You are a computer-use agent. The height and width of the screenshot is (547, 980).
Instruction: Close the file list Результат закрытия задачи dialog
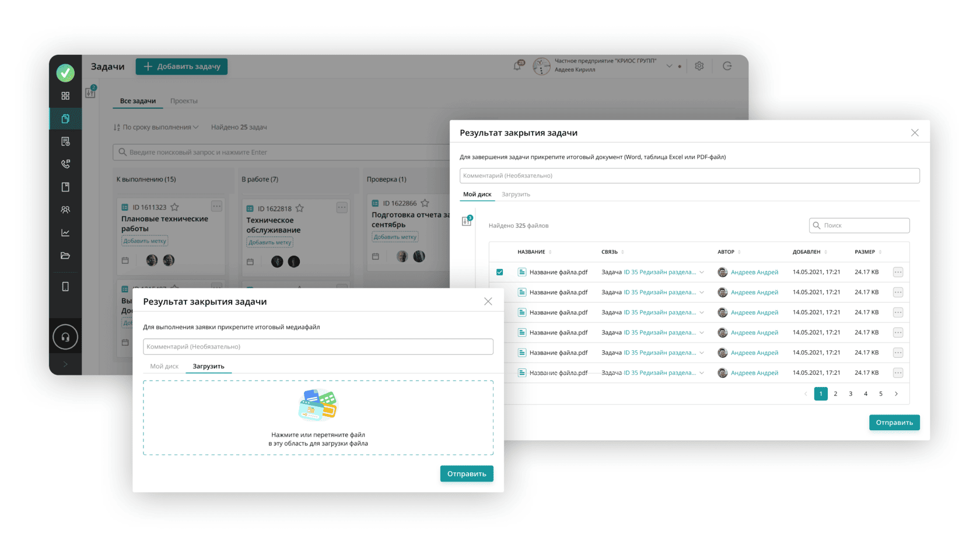click(915, 133)
